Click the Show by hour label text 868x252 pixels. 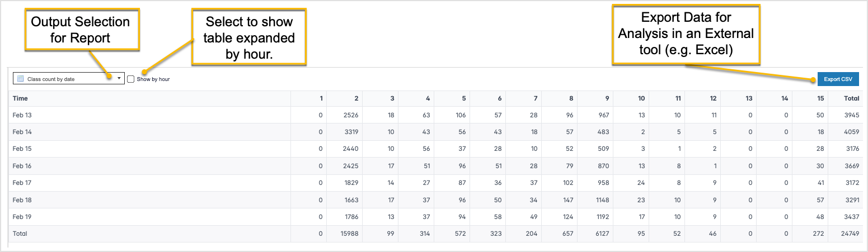pos(153,79)
